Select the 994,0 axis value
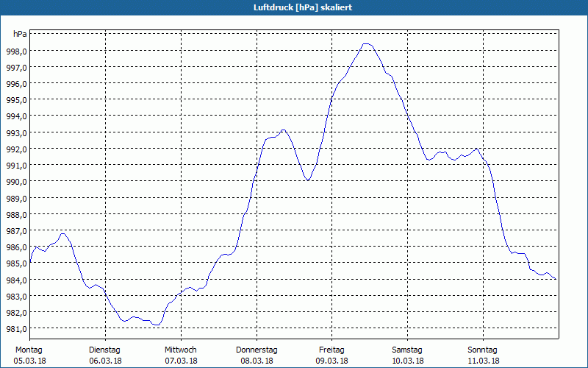 pos(16,116)
